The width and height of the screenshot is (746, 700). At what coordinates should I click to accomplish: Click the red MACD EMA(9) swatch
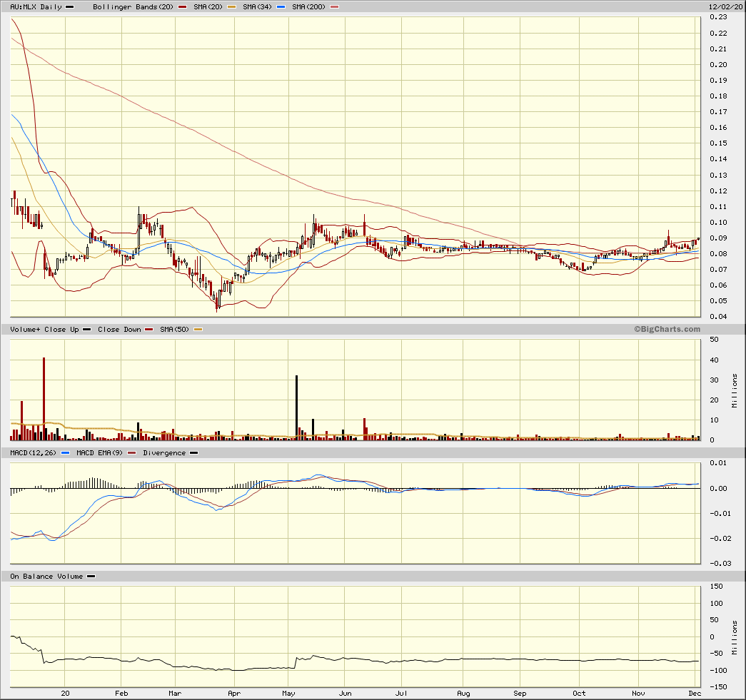[x=132, y=453]
